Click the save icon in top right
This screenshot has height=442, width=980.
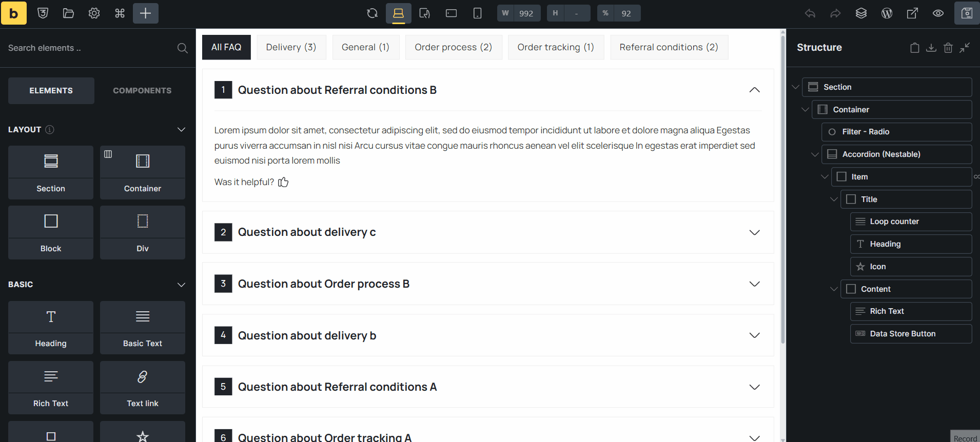click(967, 13)
